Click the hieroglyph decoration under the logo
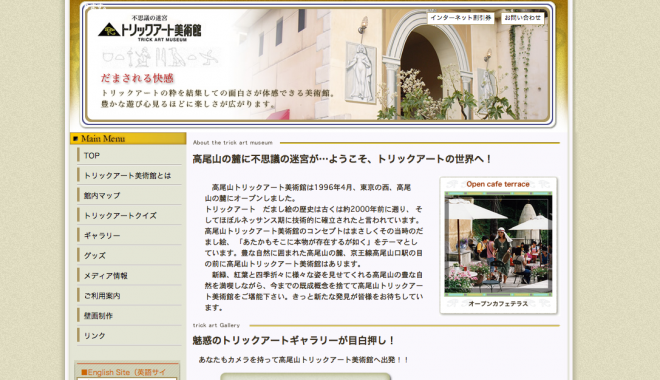 (x=161, y=58)
